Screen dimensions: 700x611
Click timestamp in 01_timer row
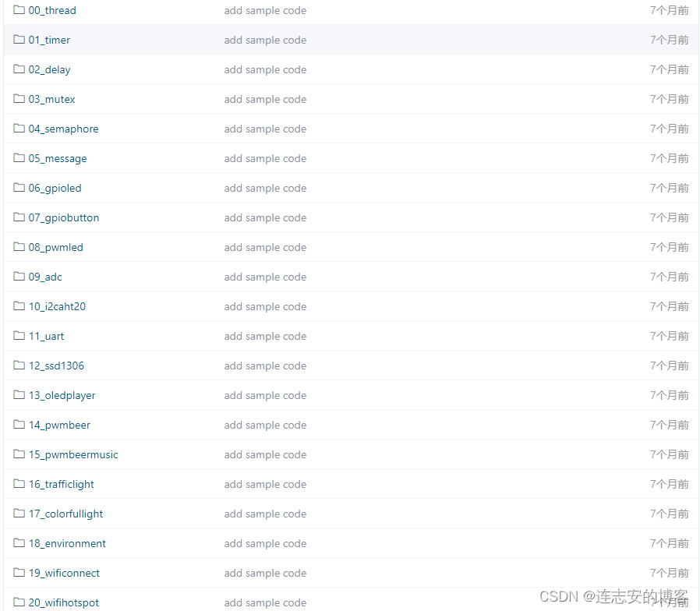coord(669,40)
